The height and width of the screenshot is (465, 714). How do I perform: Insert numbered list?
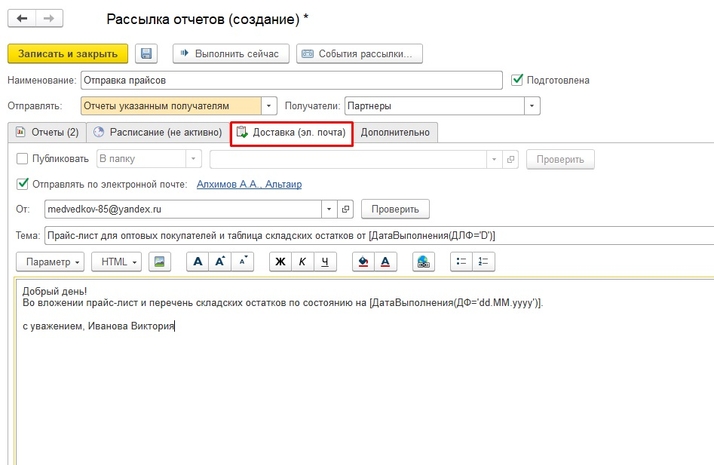tap(484, 262)
